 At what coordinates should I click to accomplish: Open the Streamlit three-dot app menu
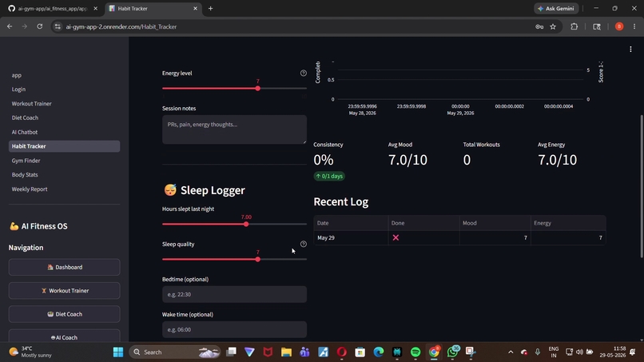tap(630, 50)
